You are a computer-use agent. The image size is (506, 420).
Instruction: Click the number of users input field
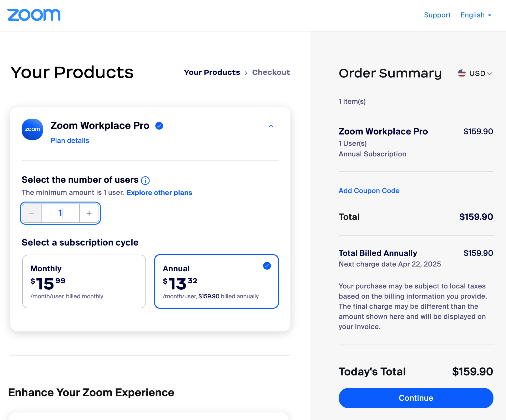60,213
